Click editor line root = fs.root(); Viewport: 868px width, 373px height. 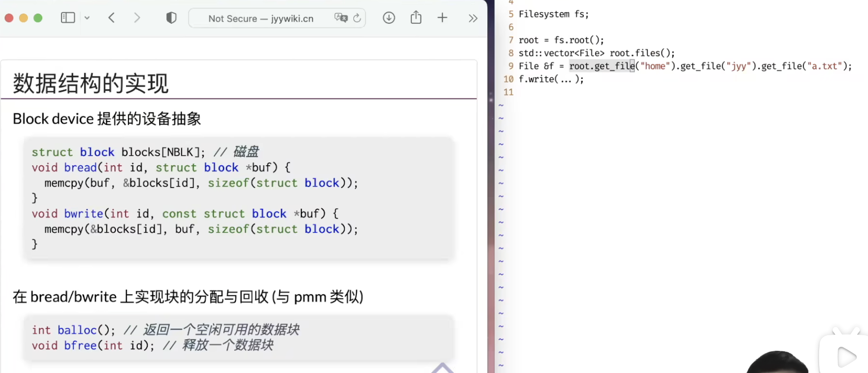[x=561, y=40]
